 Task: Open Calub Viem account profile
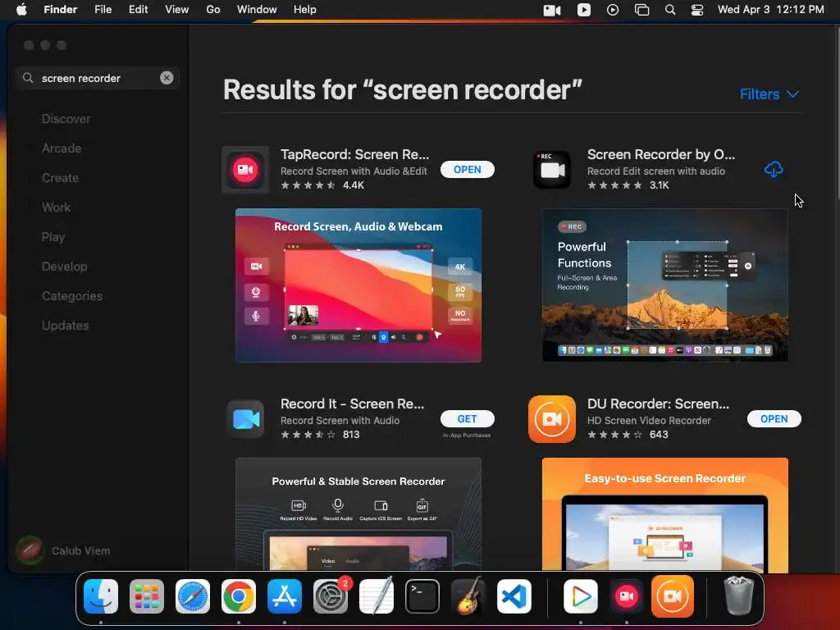point(63,550)
